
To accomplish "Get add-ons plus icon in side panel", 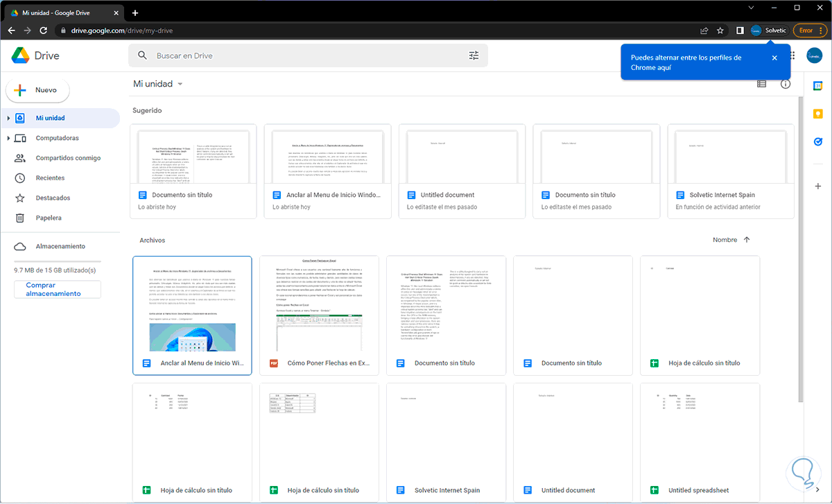I will tap(817, 186).
